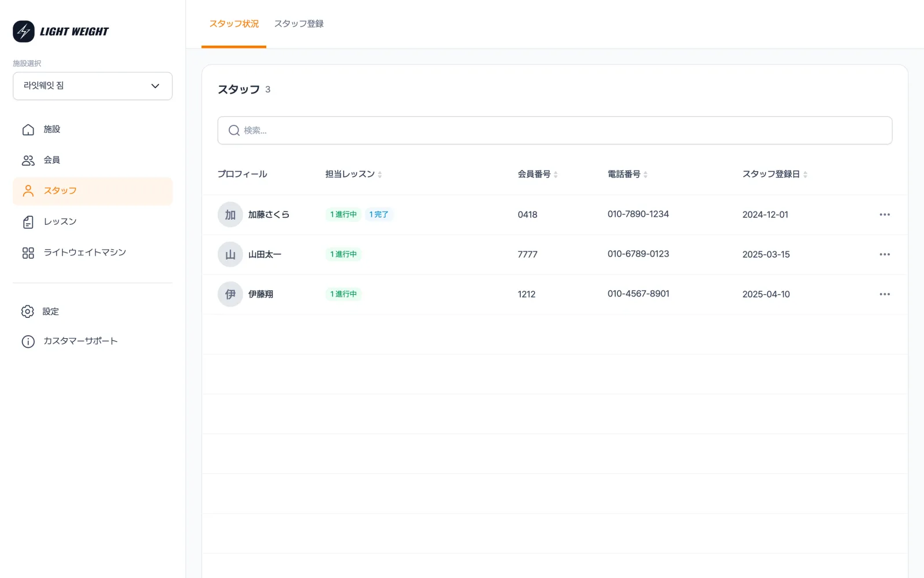The image size is (924, 578).
Task: Open more options for 加藤さくら row
Action: click(x=885, y=214)
